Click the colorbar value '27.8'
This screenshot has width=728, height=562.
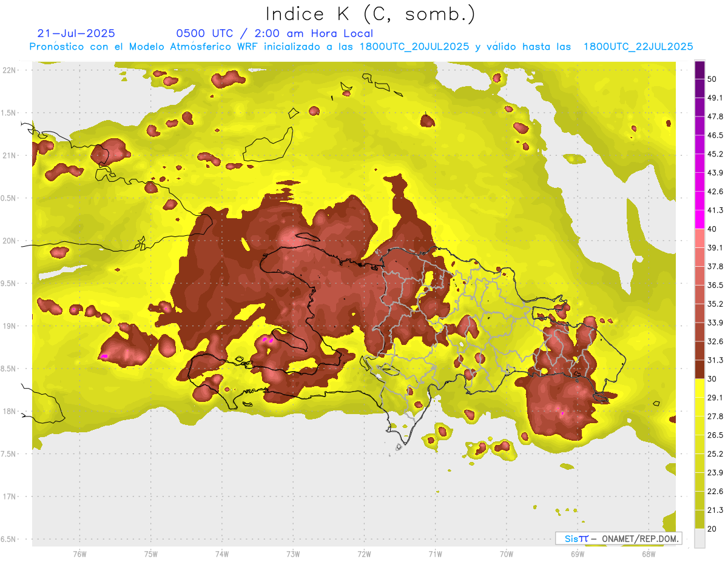(715, 416)
